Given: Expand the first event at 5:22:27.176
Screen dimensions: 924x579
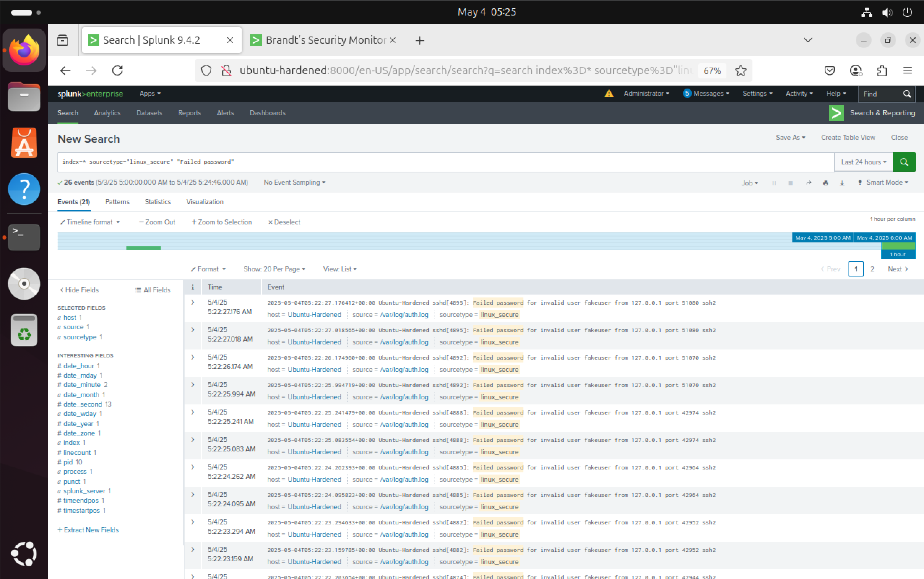Looking at the screenshot, I should [193, 302].
